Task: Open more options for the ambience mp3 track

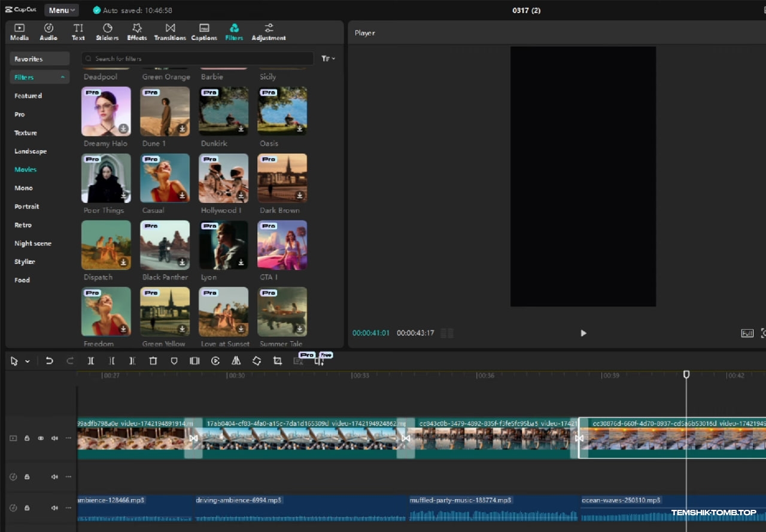Action: pos(68,508)
